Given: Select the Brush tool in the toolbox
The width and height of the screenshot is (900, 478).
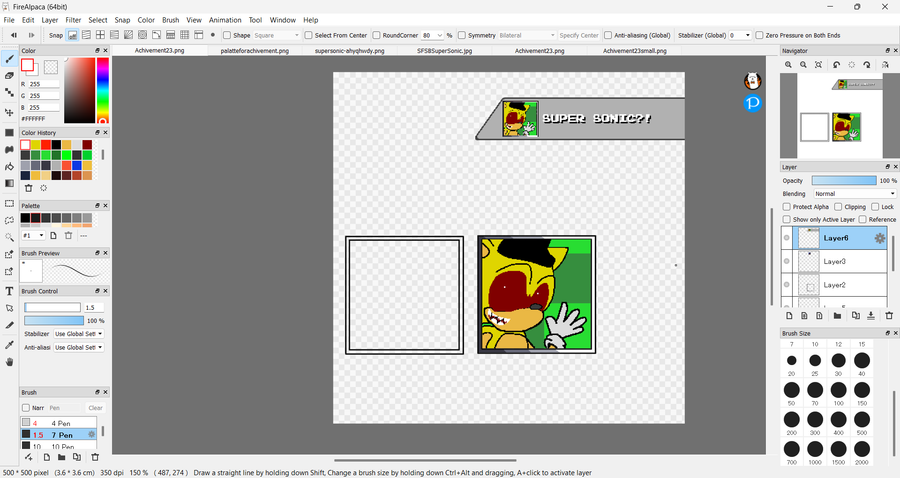Looking at the screenshot, I should point(9,59).
